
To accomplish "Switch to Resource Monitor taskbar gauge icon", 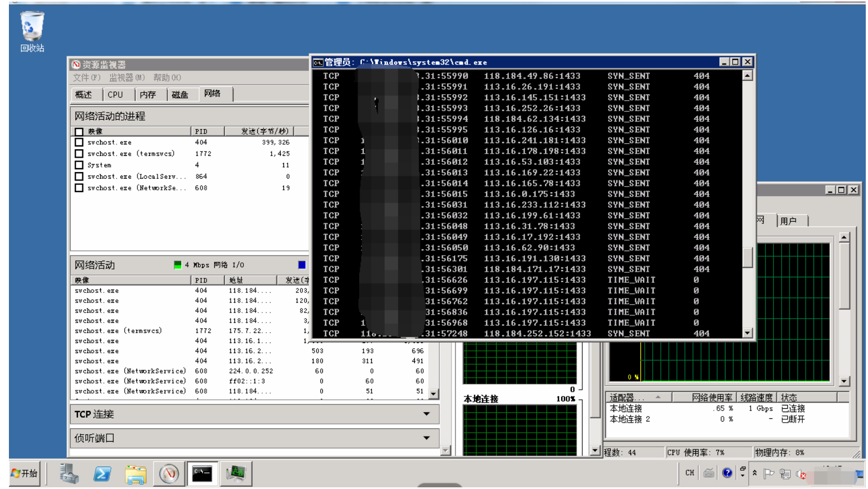I will (169, 473).
